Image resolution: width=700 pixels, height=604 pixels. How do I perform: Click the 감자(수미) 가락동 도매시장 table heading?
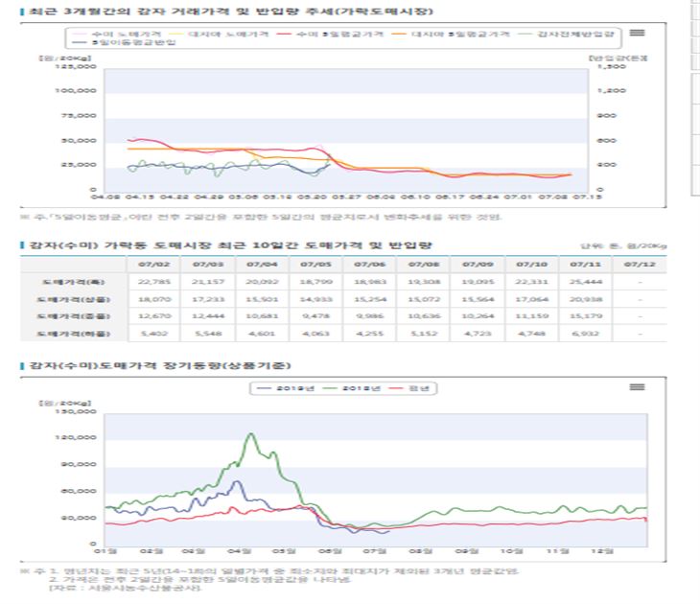point(230,245)
